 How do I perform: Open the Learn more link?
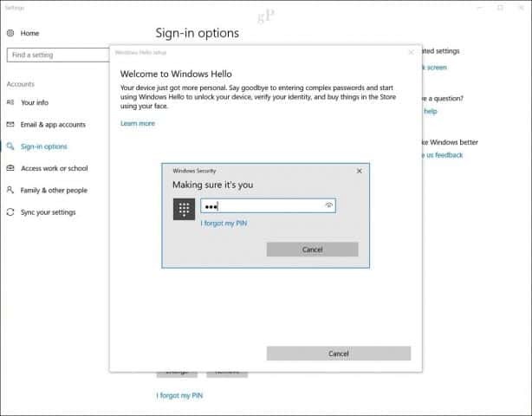[138, 123]
